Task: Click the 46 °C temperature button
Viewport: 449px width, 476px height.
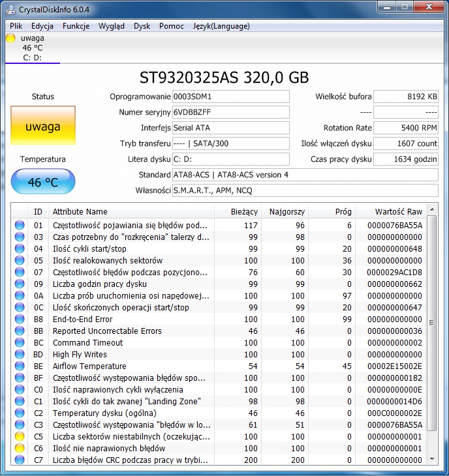Action: [43, 181]
